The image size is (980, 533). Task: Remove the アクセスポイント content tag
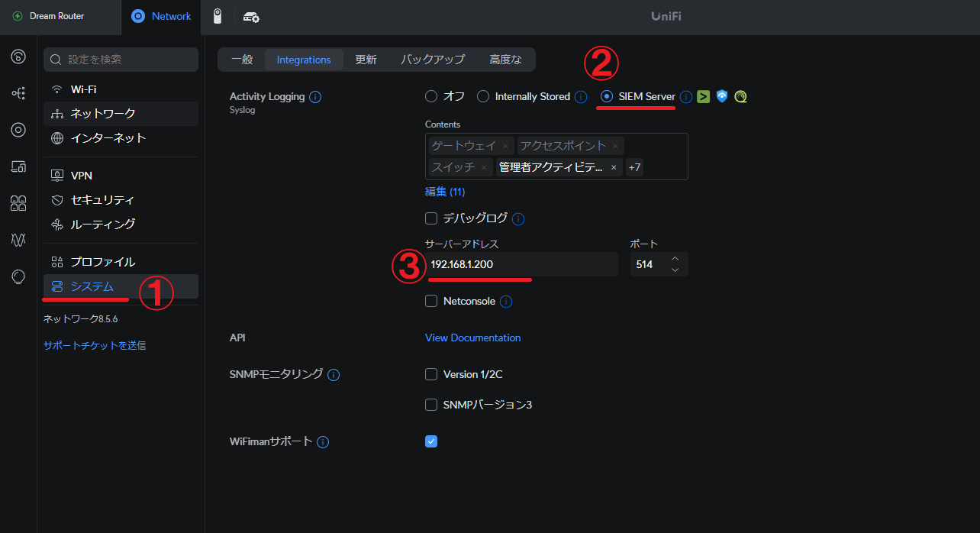point(615,146)
